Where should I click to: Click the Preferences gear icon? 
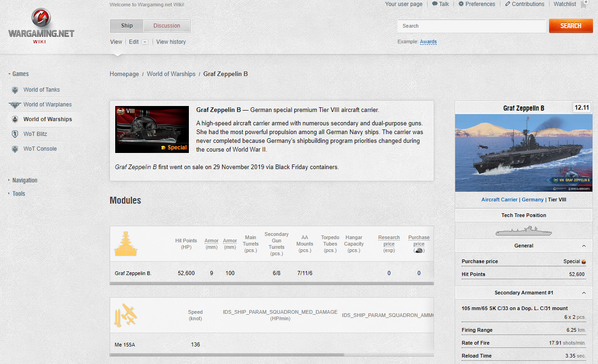[x=461, y=4]
